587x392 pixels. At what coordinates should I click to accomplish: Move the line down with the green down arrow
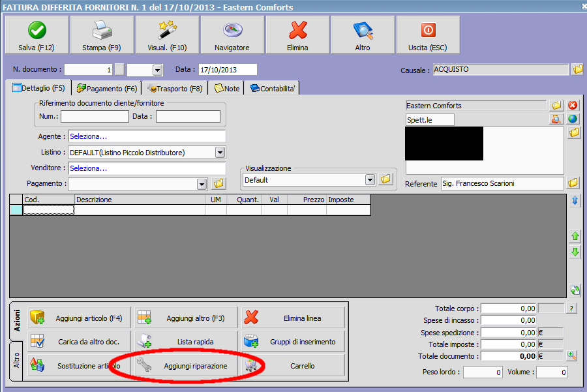pos(575,252)
